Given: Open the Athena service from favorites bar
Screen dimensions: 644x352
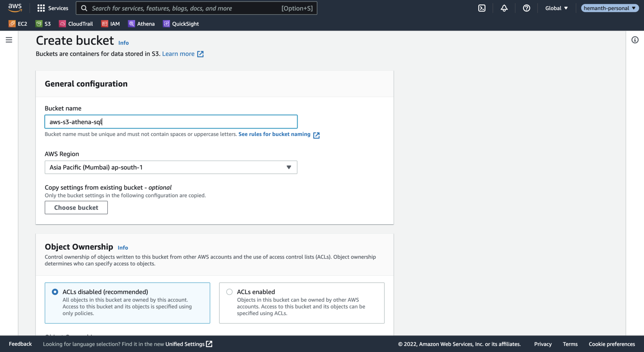Looking at the screenshot, I should pos(141,24).
